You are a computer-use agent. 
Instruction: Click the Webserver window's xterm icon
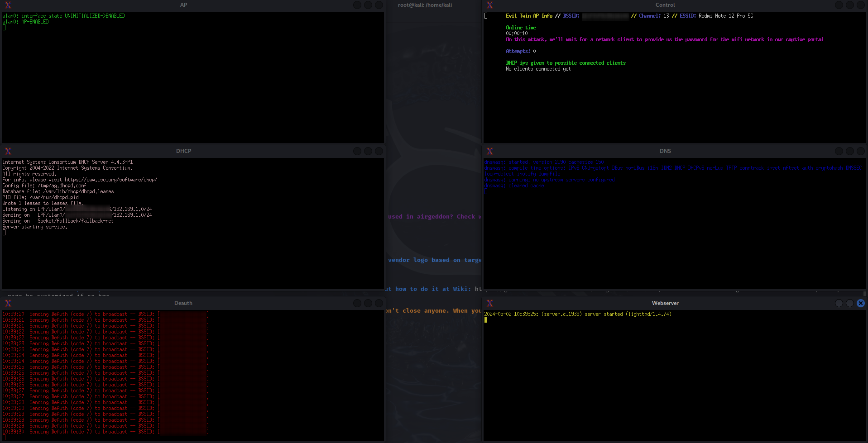click(x=489, y=303)
